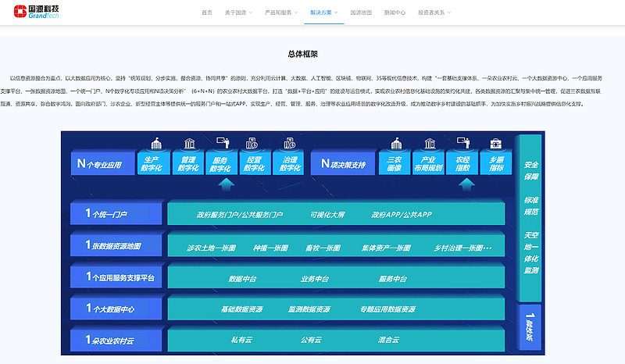This screenshot has height=364, width=625.
Task: Click the briefcase icon above 乡振指标
Action: [496, 144]
